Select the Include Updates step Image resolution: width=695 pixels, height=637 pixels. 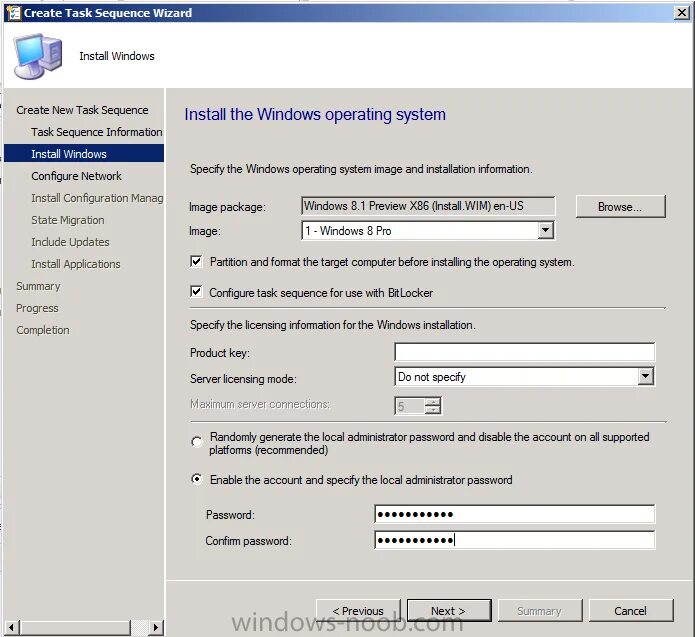[70, 242]
